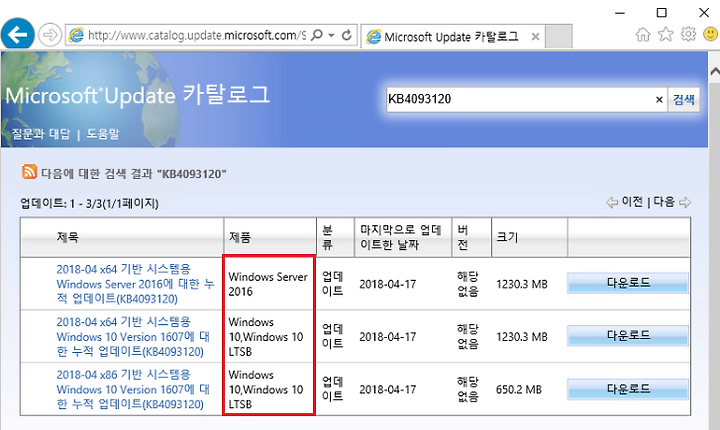Open the x64 Windows 10 Version 1607 update link
Image resolution: width=720 pixels, height=430 pixels.
pyautogui.click(x=133, y=337)
